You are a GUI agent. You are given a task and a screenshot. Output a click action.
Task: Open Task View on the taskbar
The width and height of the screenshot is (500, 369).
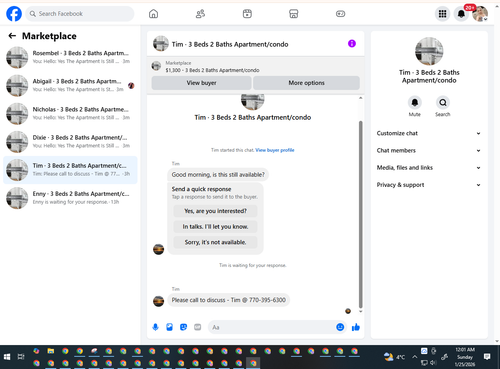point(21,357)
